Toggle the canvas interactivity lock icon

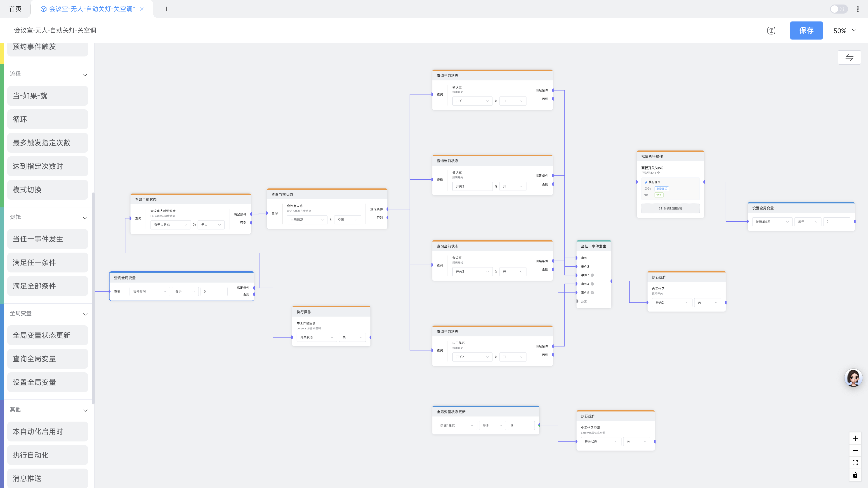855,475
